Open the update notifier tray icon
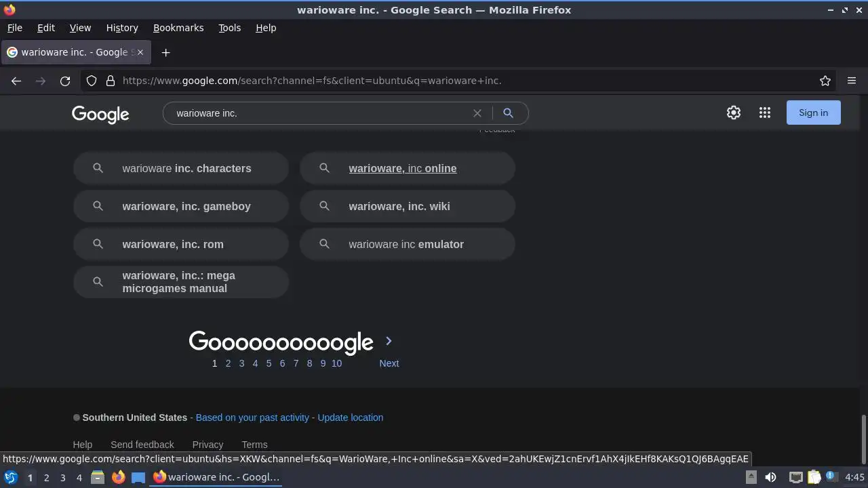 831,477
